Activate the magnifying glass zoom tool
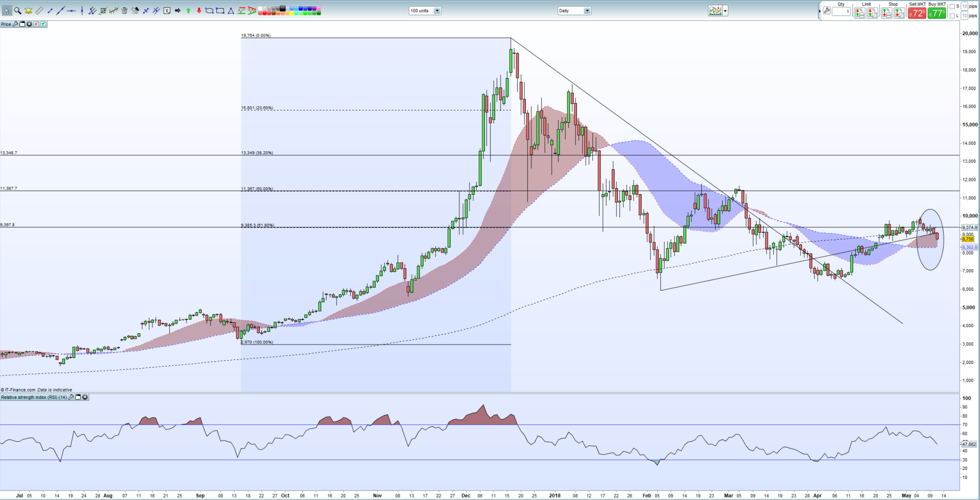 pos(17,11)
